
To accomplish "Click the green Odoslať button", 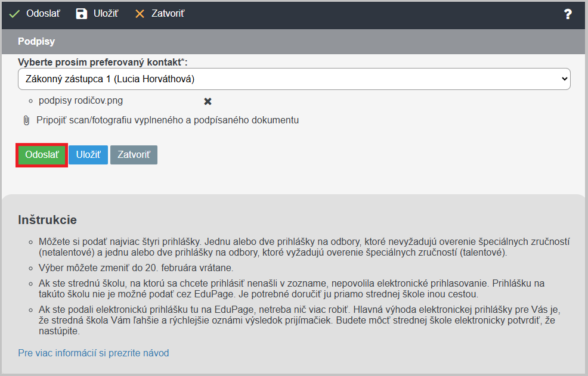I will (42, 155).
